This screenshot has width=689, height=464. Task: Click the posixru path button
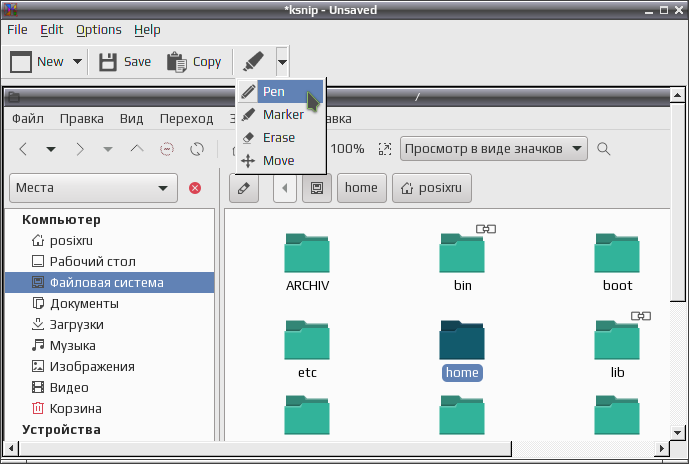click(x=432, y=188)
